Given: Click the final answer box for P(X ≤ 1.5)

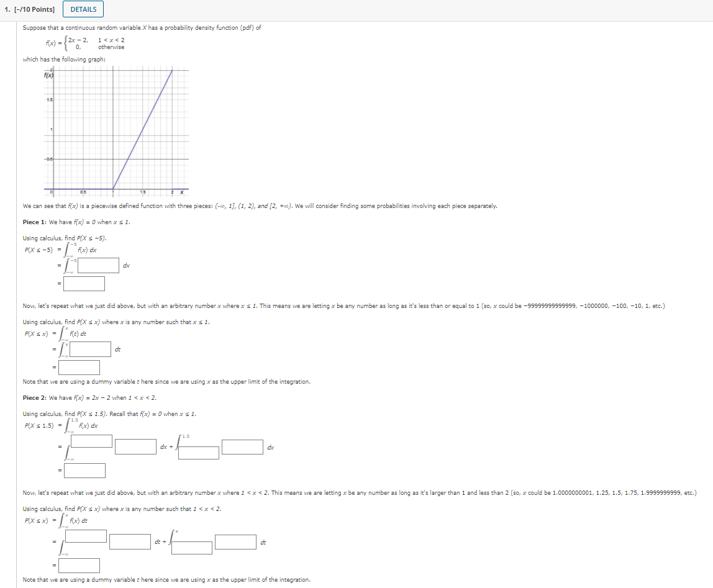Looking at the screenshot, I should (84, 470).
